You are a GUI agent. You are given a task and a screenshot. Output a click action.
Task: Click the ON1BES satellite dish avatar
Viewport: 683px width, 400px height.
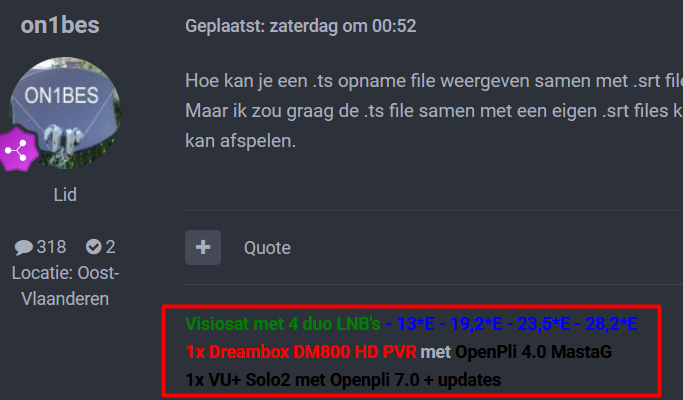[x=65, y=113]
